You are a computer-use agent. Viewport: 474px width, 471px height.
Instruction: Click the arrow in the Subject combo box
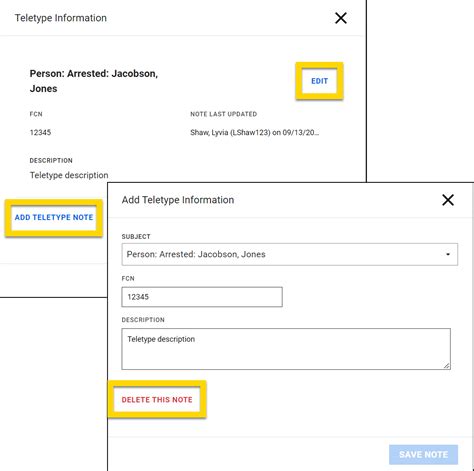[448, 254]
